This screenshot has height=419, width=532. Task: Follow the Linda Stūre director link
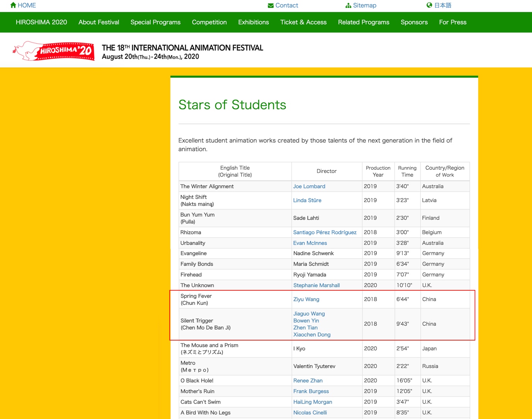307,200
